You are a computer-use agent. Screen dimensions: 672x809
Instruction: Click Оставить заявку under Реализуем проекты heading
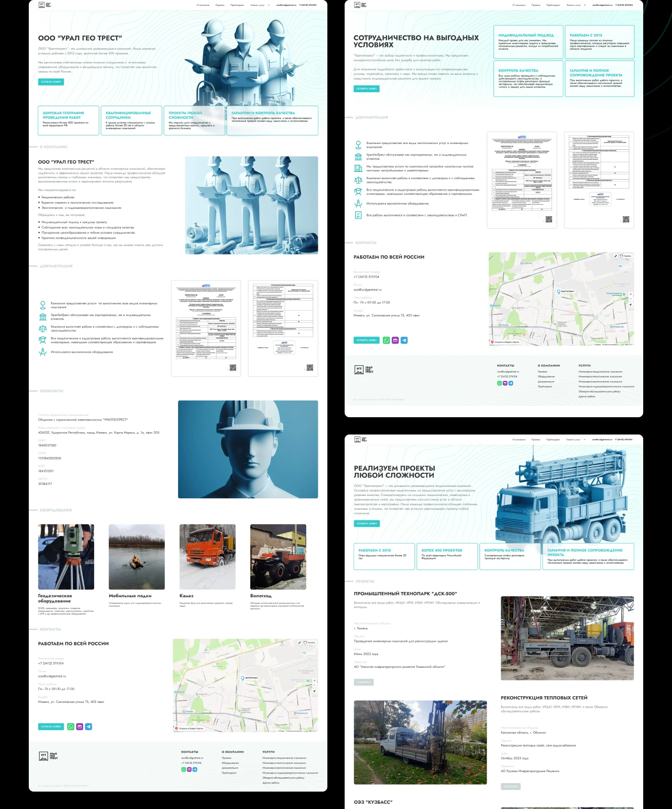tap(367, 523)
